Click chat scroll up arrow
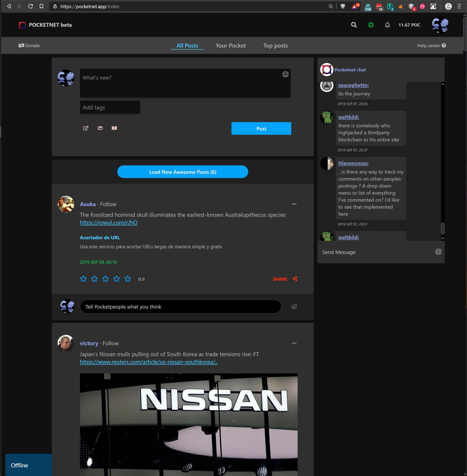467x476 pixels. [x=443, y=84]
